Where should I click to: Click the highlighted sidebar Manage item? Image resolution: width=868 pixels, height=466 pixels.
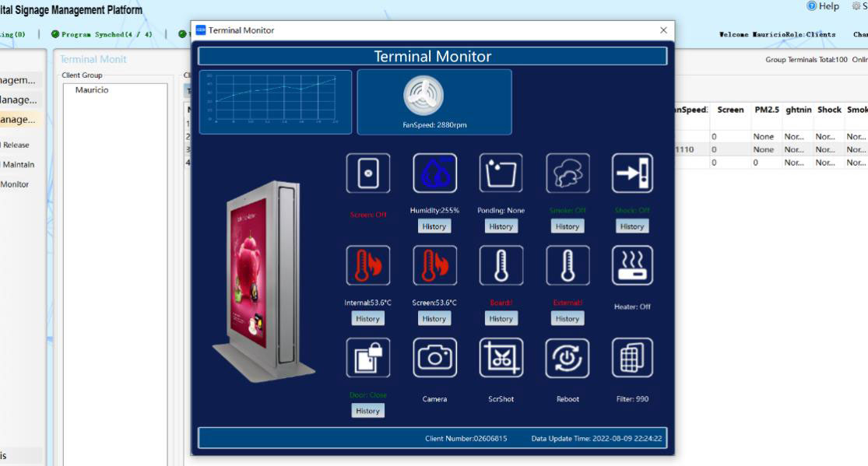point(20,120)
